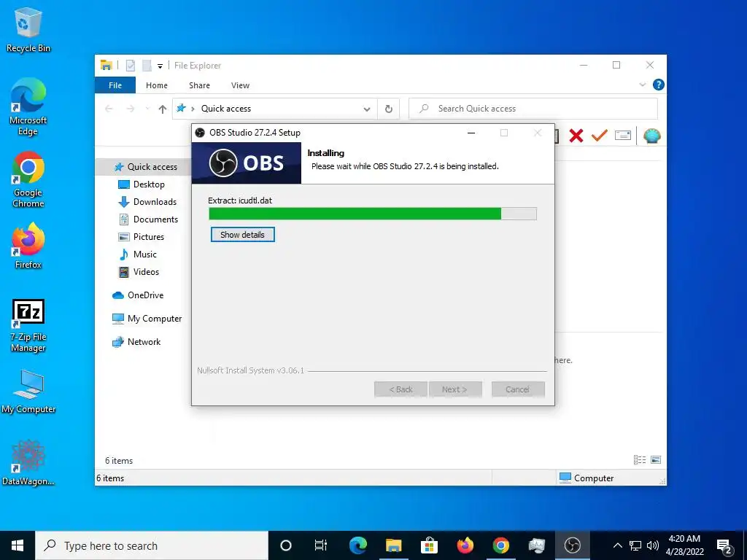
Task: Open the Quick Access Toolbar customize dropdown
Action: 160,66
